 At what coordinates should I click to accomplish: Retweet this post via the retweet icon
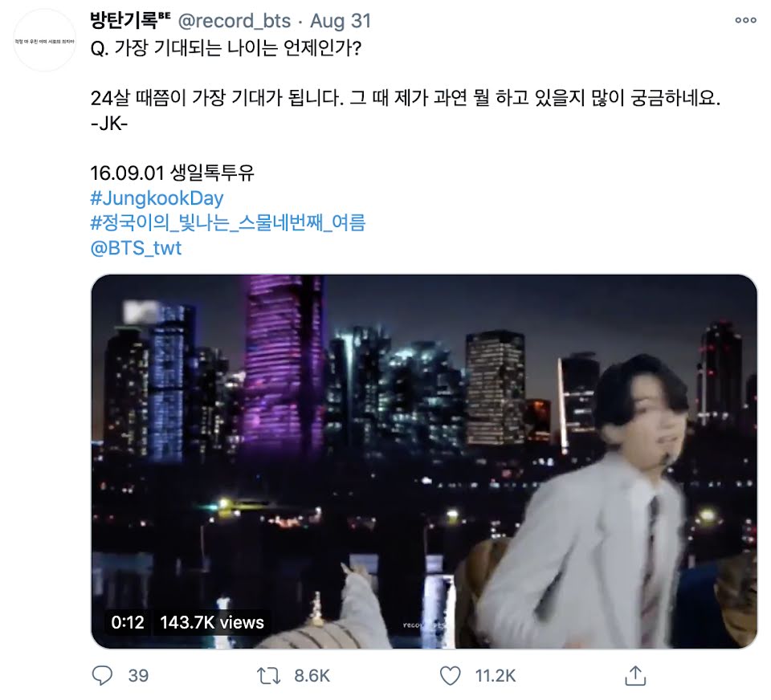[269, 676]
